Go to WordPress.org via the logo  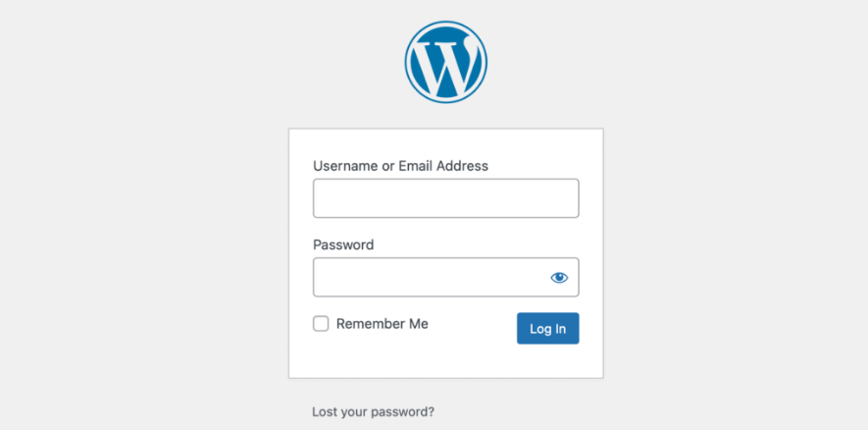coord(445,61)
